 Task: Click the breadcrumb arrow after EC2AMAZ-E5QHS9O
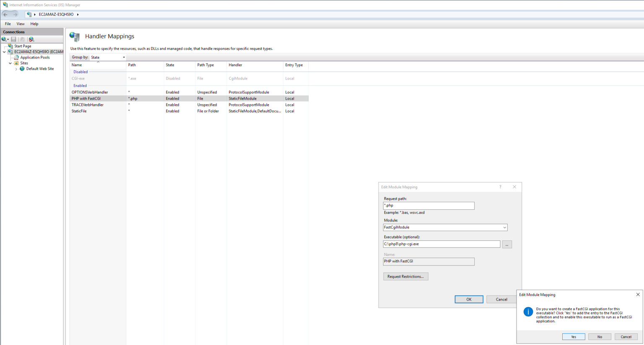pos(78,14)
